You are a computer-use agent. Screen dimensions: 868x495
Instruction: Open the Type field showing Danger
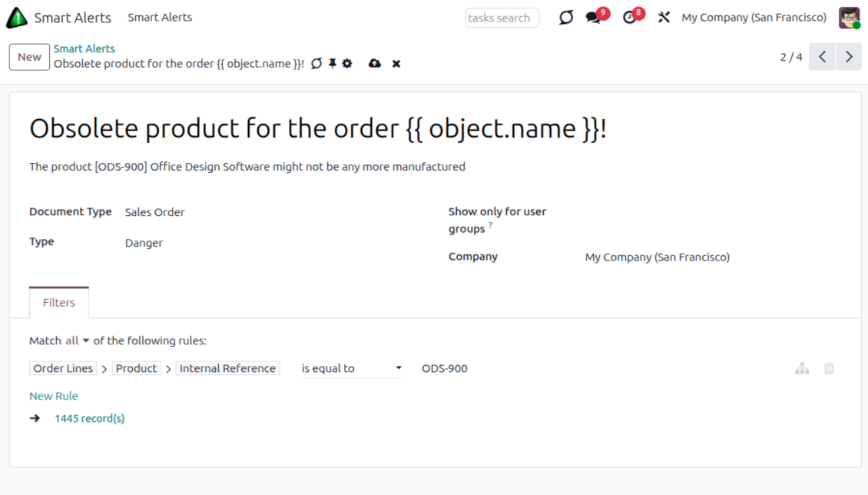[144, 243]
